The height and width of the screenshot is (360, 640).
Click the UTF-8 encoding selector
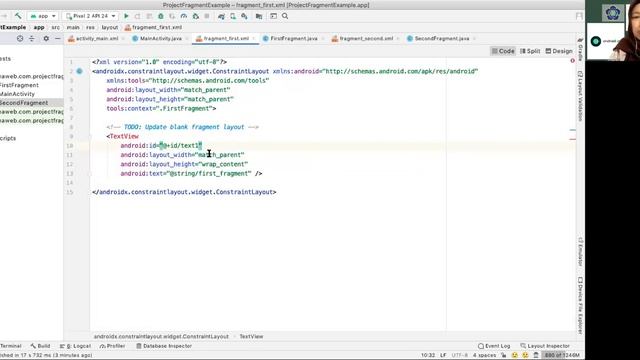tap(460, 355)
